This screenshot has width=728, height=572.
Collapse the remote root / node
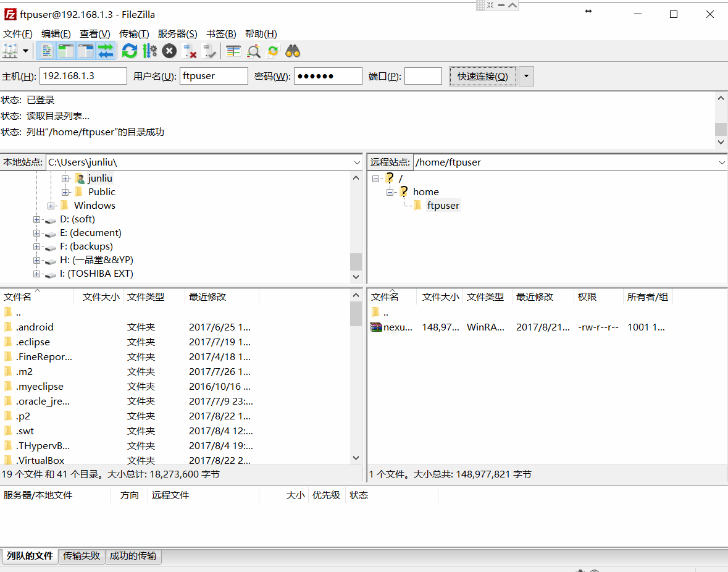[x=375, y=179]
